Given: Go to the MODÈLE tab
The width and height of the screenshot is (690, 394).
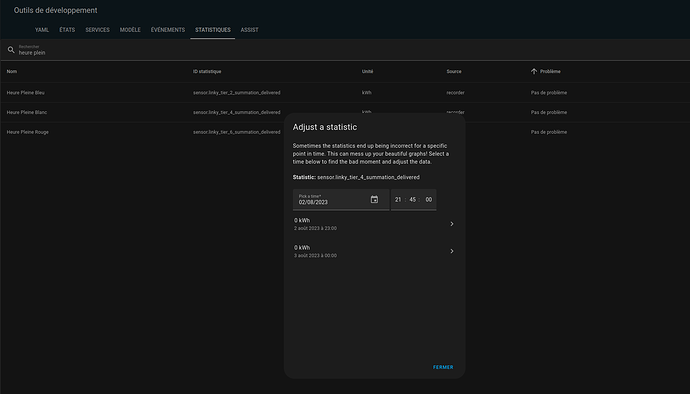Looking at the screenshot, I should (x=130, y=30).
